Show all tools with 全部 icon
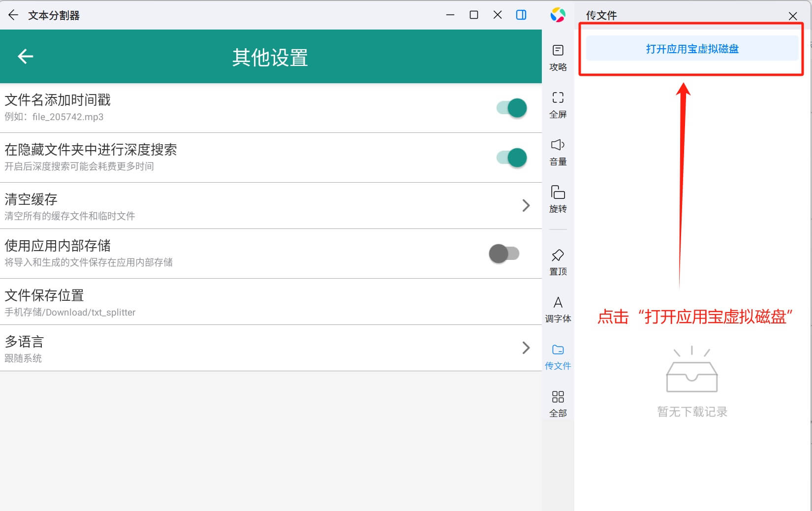The height and width of the screenshot is (511, 812). pyautogui.click(x=558, y=404)
